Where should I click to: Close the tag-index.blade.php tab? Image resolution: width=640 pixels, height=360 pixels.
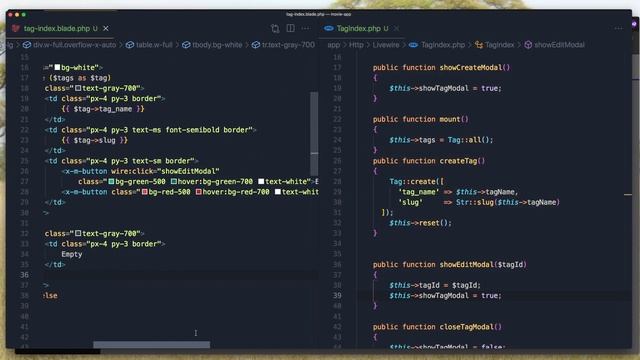[106, 28]
